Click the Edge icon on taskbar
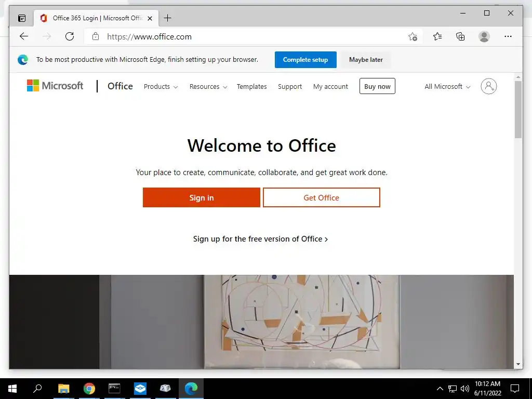Screen dimensions: 532x399 click(191, 389)
